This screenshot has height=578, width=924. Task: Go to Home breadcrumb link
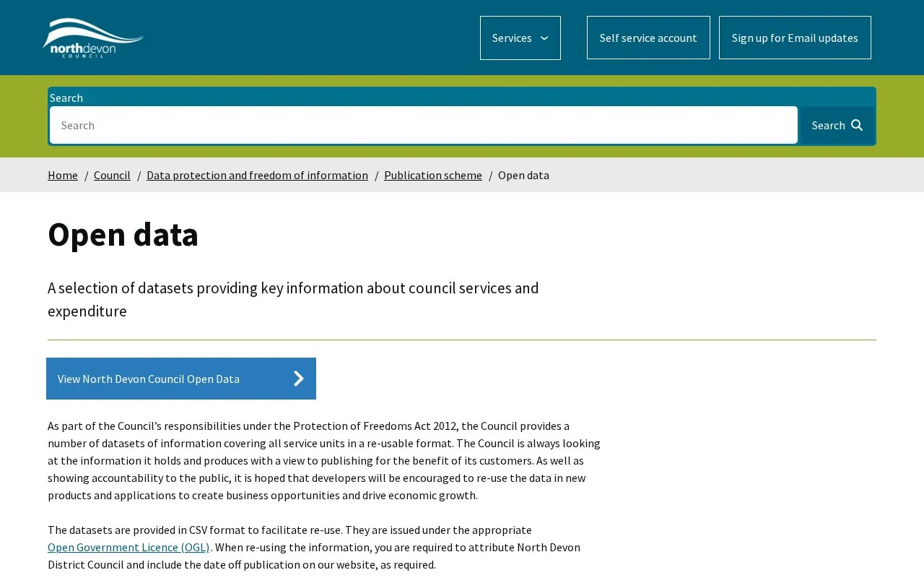[x=63, y=175]
